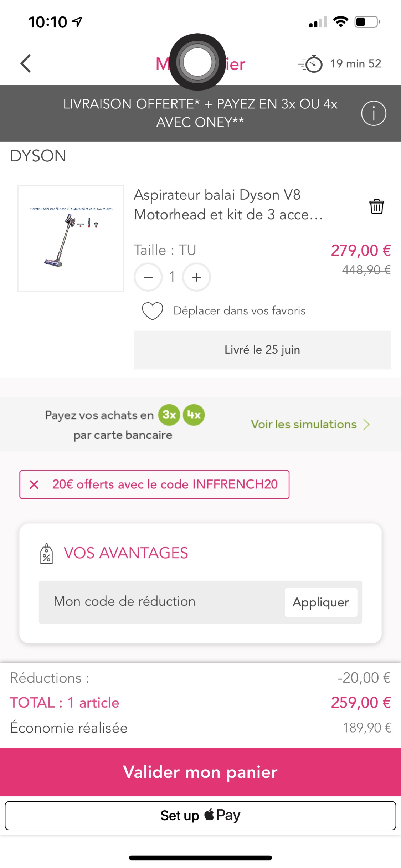
Task: Increase quantity with plus button
Action: pos(196,277)
